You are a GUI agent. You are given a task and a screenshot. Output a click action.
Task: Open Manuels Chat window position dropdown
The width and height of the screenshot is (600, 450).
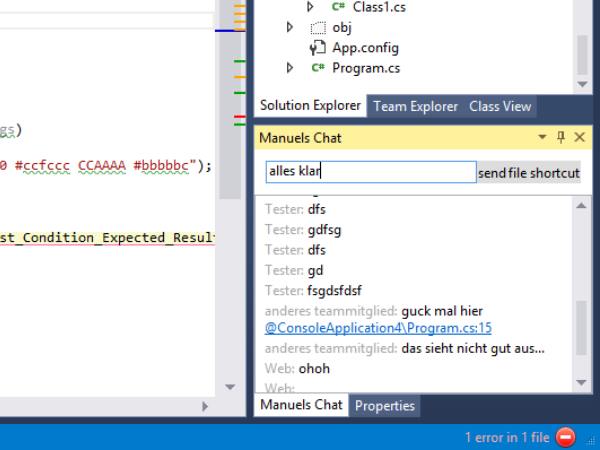tap(543, 137)
